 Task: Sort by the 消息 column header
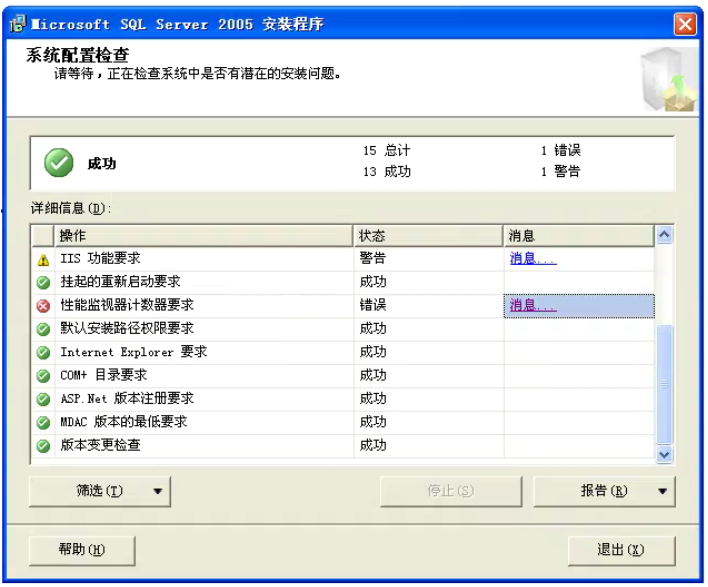(579, 236)
